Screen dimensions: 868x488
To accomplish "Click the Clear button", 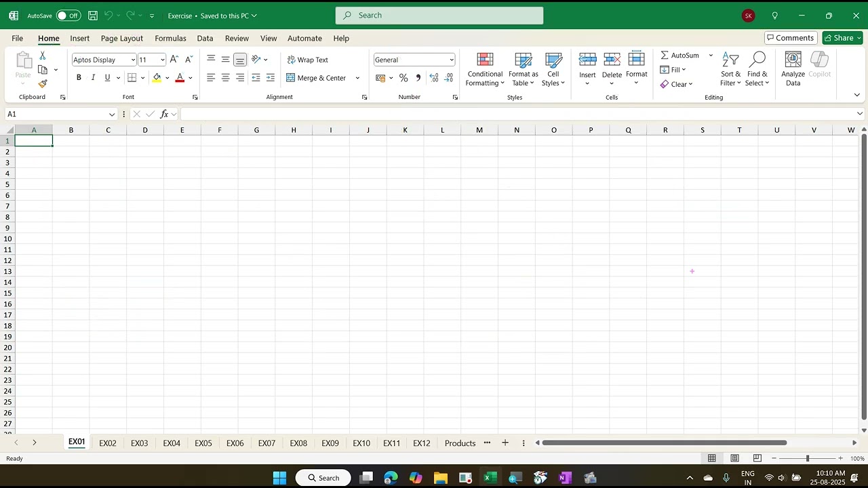I will point(675,84).
